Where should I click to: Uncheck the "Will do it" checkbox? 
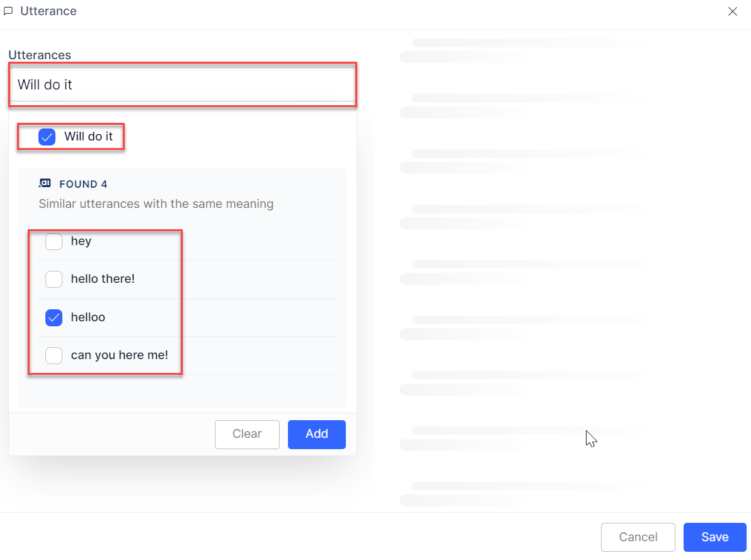point(47,137)
